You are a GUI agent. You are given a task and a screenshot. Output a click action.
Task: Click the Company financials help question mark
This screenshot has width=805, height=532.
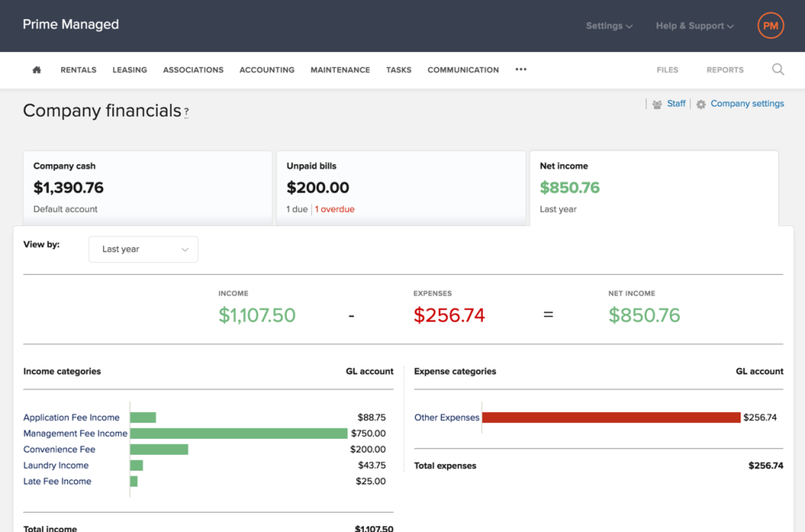click(x=186, y=111)
